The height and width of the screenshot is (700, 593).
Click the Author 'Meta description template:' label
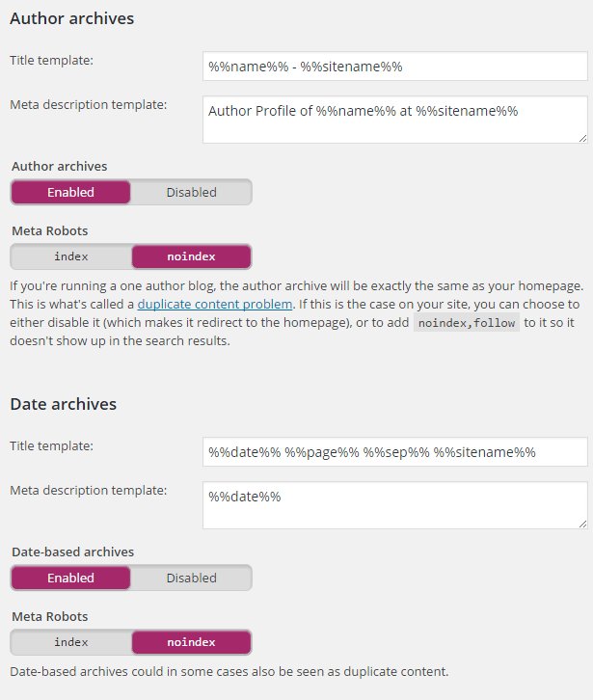click(89, 104)
